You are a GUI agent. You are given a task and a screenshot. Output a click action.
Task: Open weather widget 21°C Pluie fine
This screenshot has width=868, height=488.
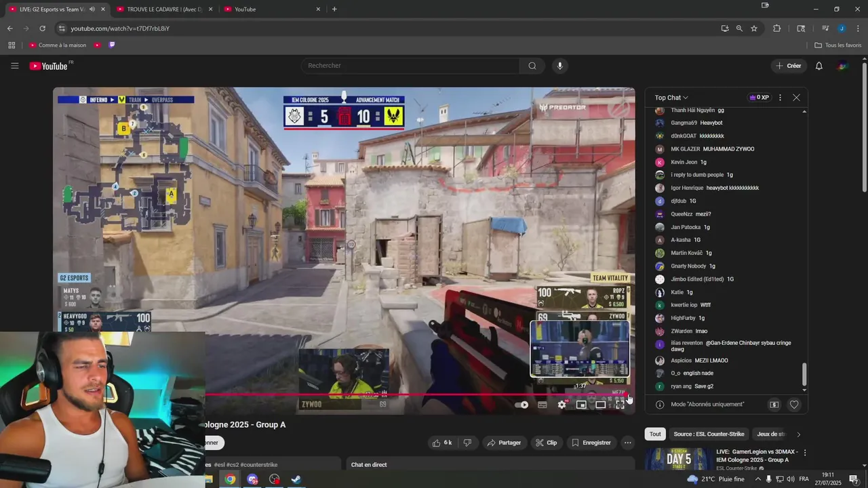[x=715, y=479]
